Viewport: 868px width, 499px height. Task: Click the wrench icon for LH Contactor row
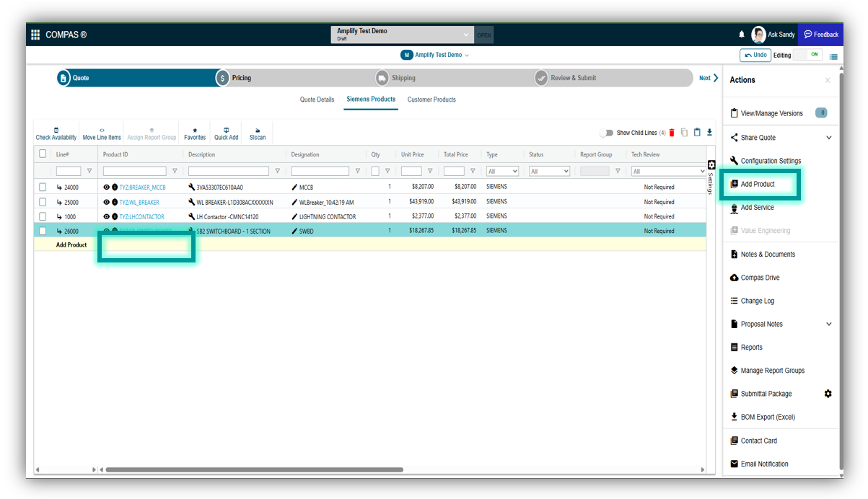pos(192,216)
